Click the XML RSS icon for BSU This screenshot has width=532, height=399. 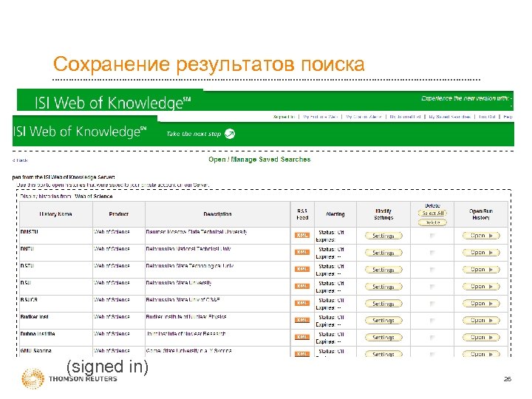[302, 286]
